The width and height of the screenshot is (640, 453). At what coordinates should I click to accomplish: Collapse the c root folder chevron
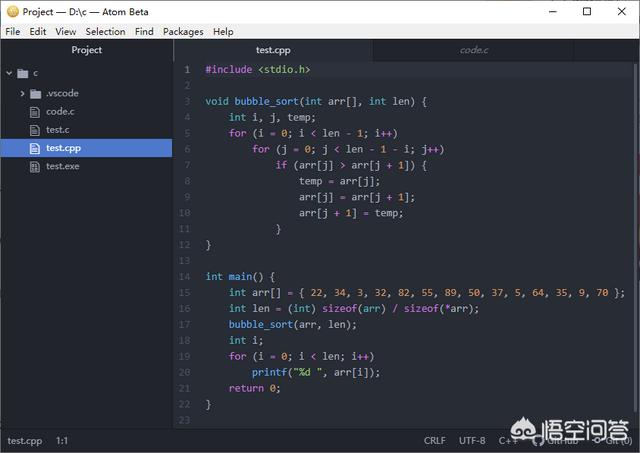tap(9, 73)
